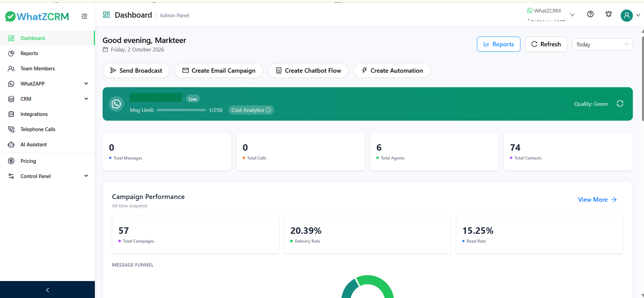Open the Total Agents card
The height and width of the screenshot is (298, 644).
pos(434,152)
